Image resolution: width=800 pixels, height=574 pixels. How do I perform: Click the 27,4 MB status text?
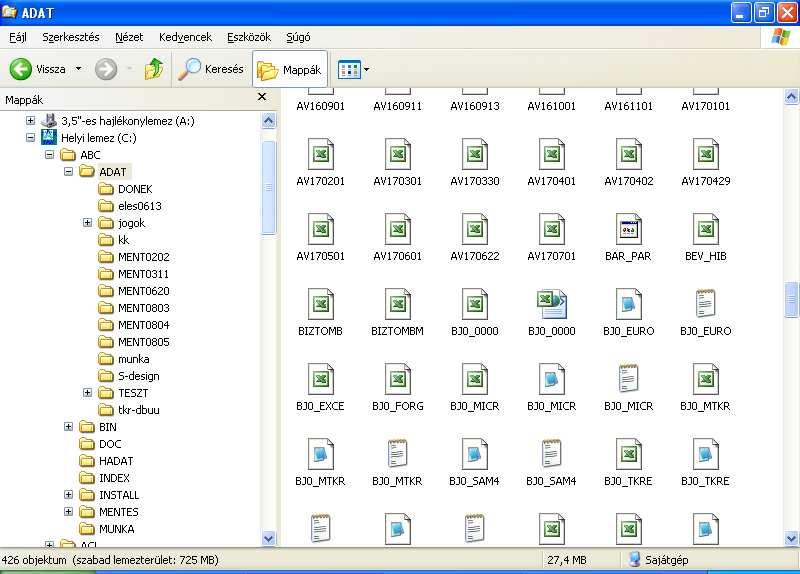click(567, 560)
